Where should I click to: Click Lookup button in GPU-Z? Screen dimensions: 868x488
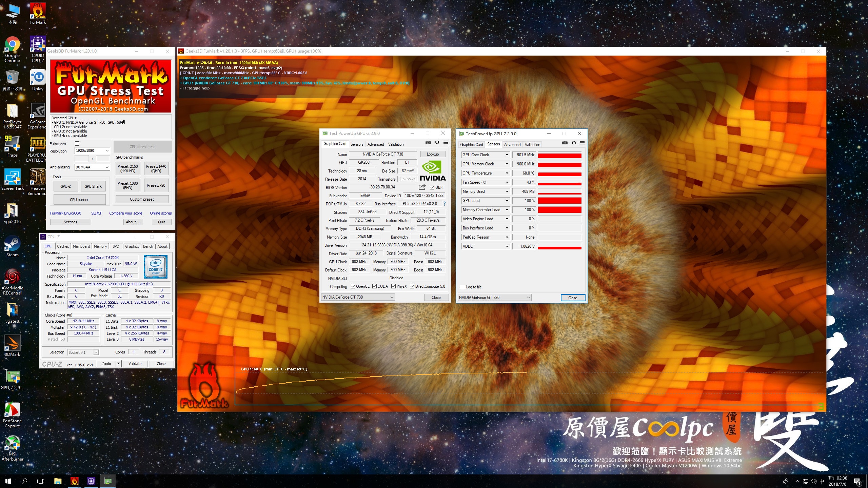(x=433, y=154)
